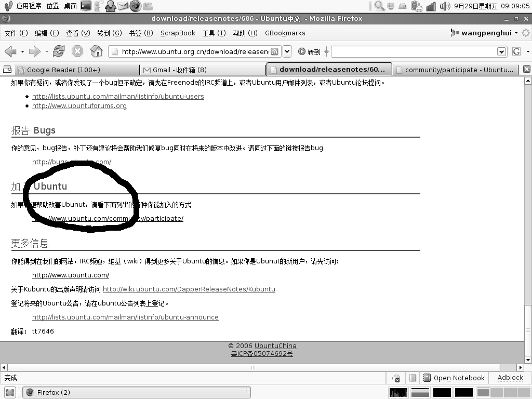532x399 pixels.
Task: Open the 转到 (G) menu in menu bar
Action: coord(110,33)
